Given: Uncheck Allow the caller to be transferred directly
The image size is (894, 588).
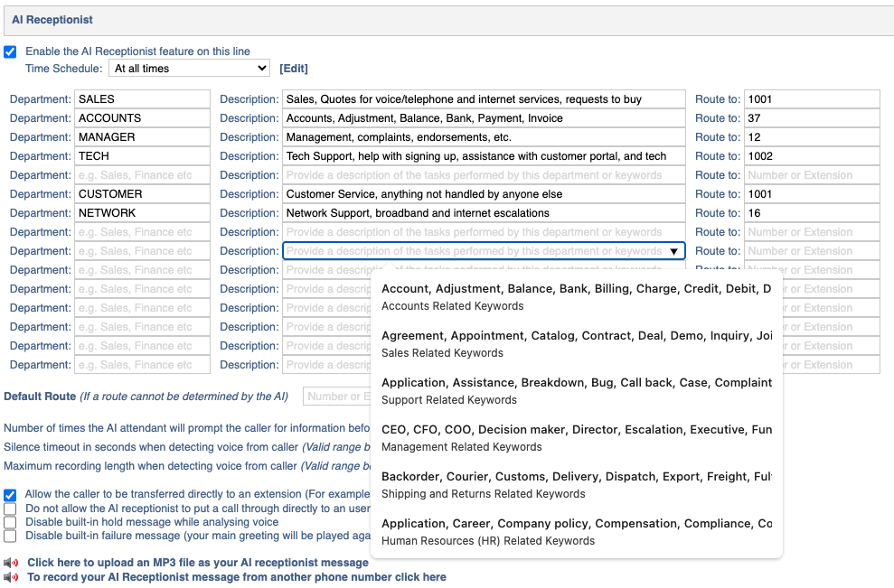Looking at the screenshot, I should click(x=10, y=495).
